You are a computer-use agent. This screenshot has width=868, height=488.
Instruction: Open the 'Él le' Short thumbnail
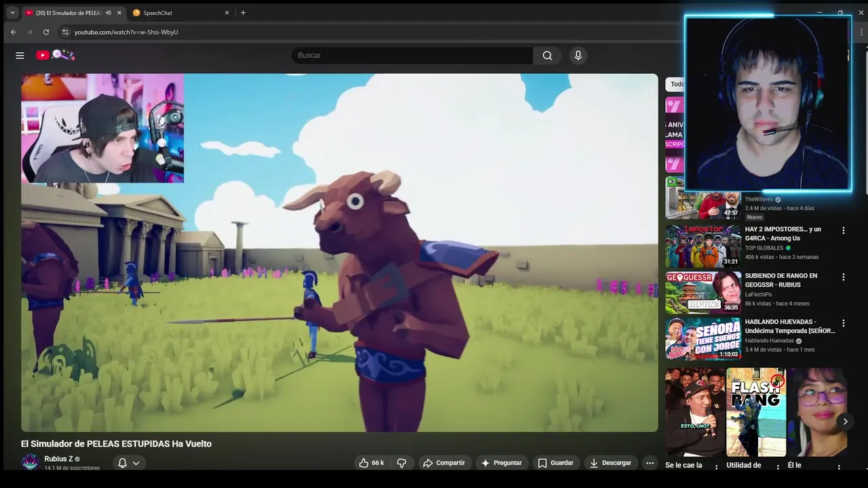(816, 412)
